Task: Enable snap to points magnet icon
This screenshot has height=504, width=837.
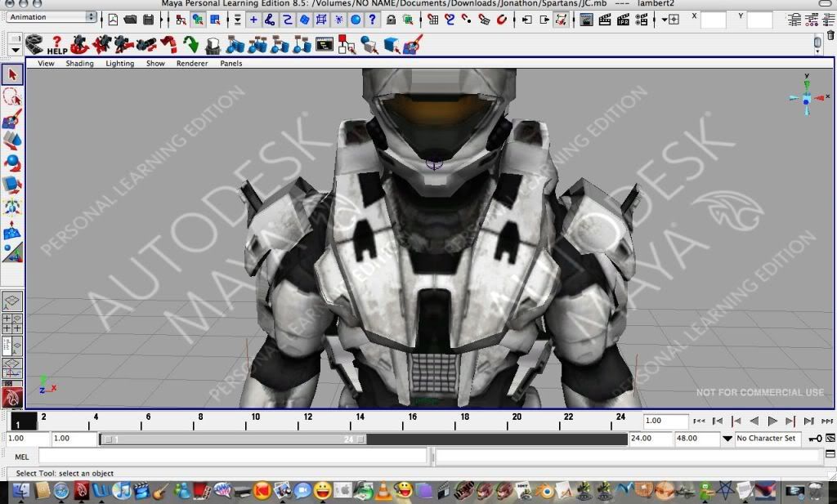Action: (x=467, y=20)
